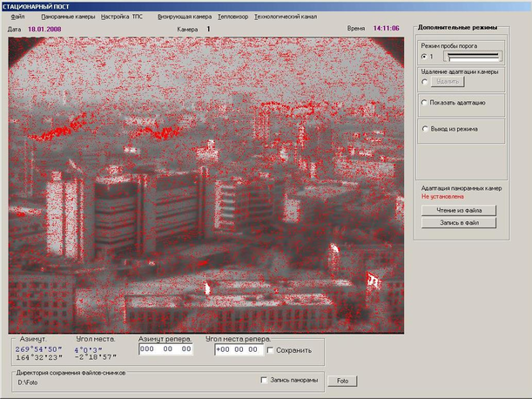The image size is (532, 399).
Task: Select the radio button beside Удалить
Action: point(424,81)
